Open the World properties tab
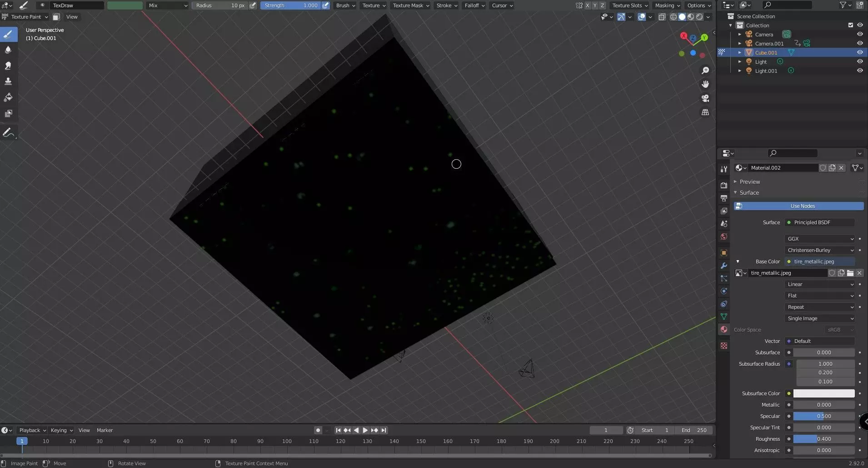The image size is (868, 468). [x=724, y=237]
